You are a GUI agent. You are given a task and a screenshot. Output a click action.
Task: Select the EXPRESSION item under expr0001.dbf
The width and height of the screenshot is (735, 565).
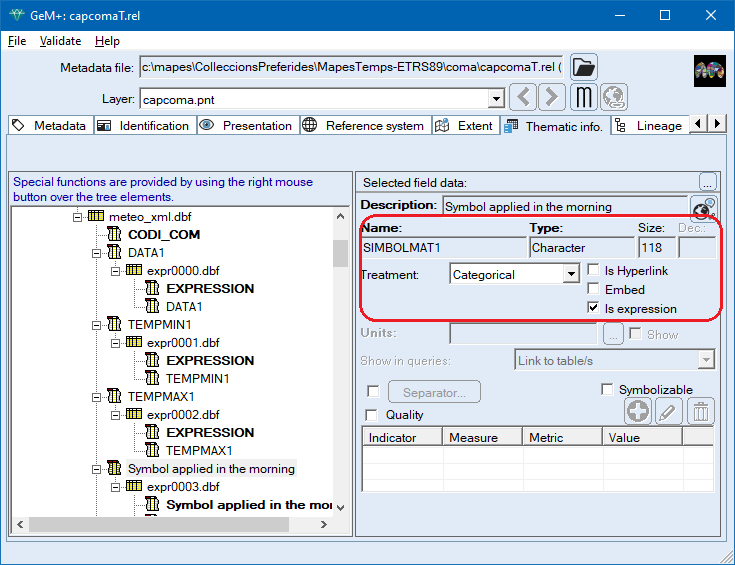210,360
